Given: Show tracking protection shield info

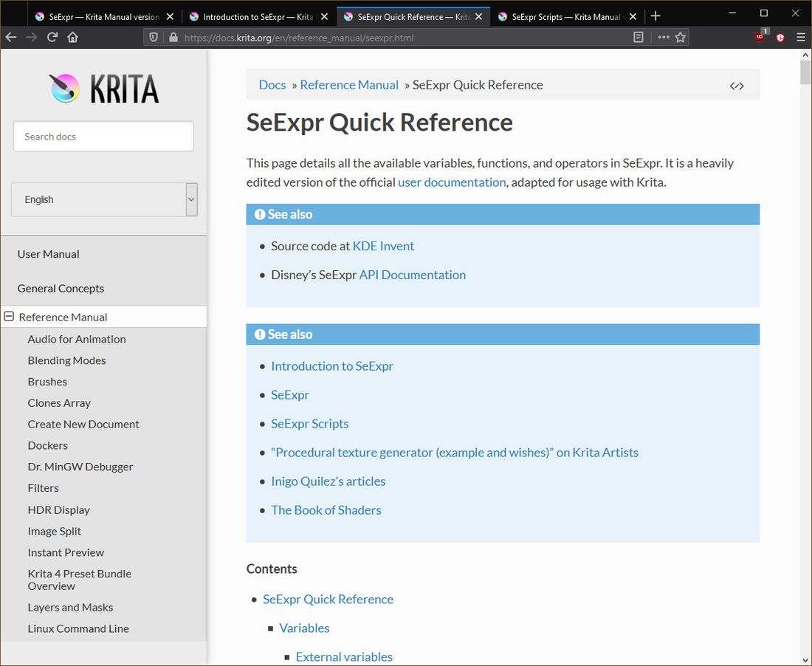Looking at the screenshot, I should (x=154, y=37).
